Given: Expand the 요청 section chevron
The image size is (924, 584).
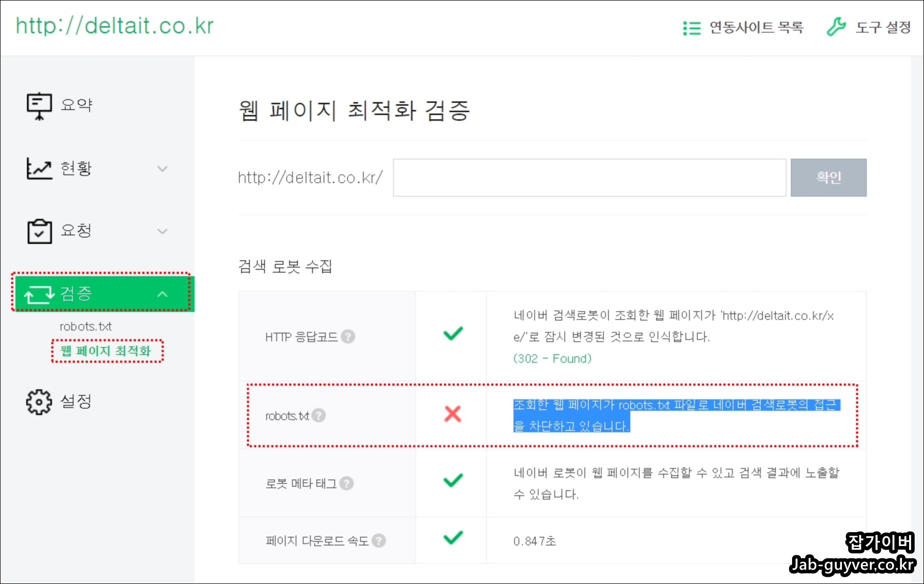Looking at the screenshot, I should [x=163, y=231].
